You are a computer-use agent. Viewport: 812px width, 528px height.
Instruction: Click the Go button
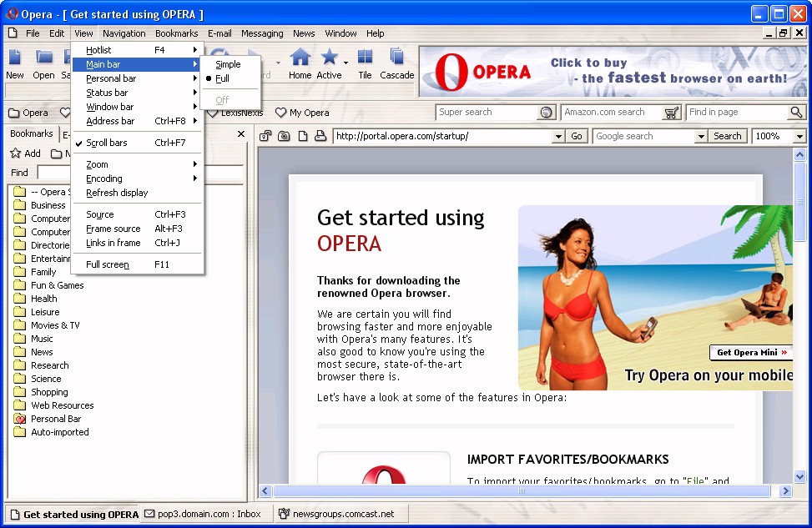pyautogui.click(x=577, y=137)
